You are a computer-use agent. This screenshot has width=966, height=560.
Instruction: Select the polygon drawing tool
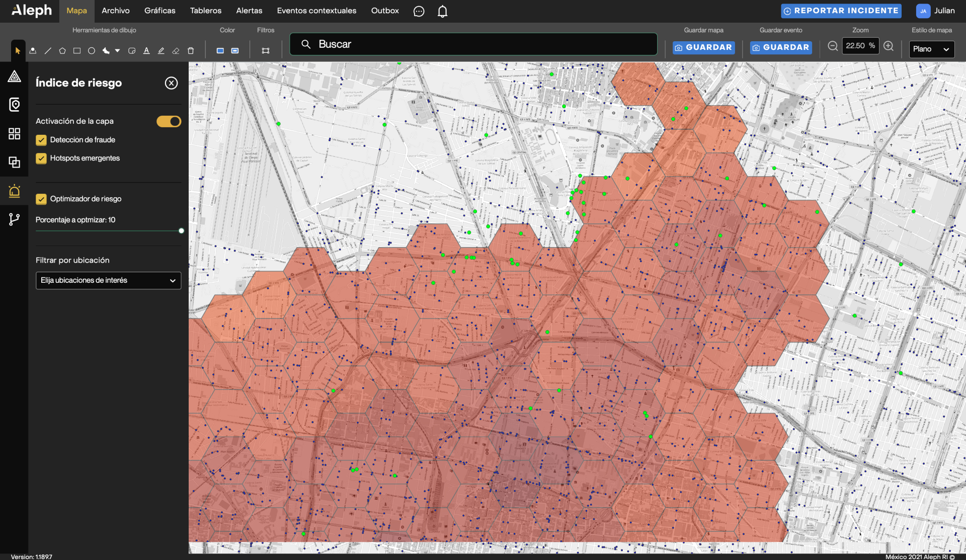[x=62, y=50]
